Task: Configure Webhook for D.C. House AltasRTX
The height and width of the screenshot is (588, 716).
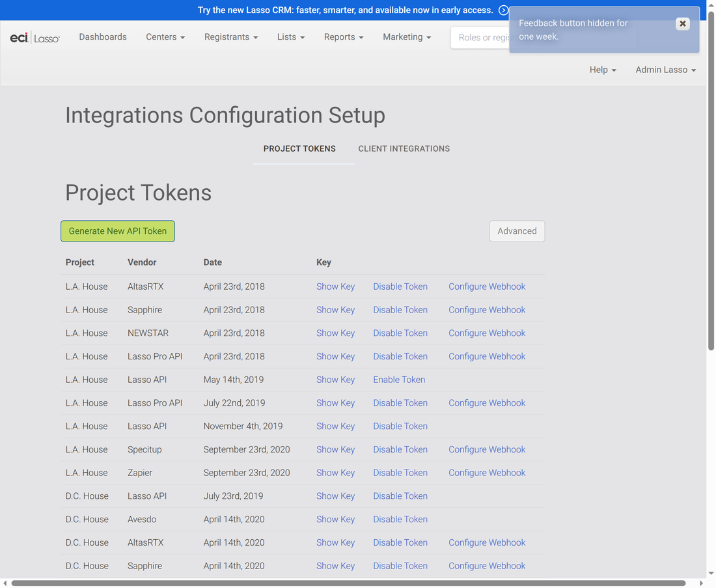Action: point(487,543)
